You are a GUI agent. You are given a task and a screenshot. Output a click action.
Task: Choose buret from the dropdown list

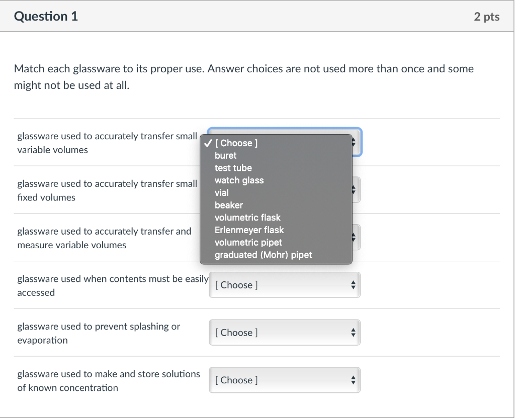tap(276, 156)
